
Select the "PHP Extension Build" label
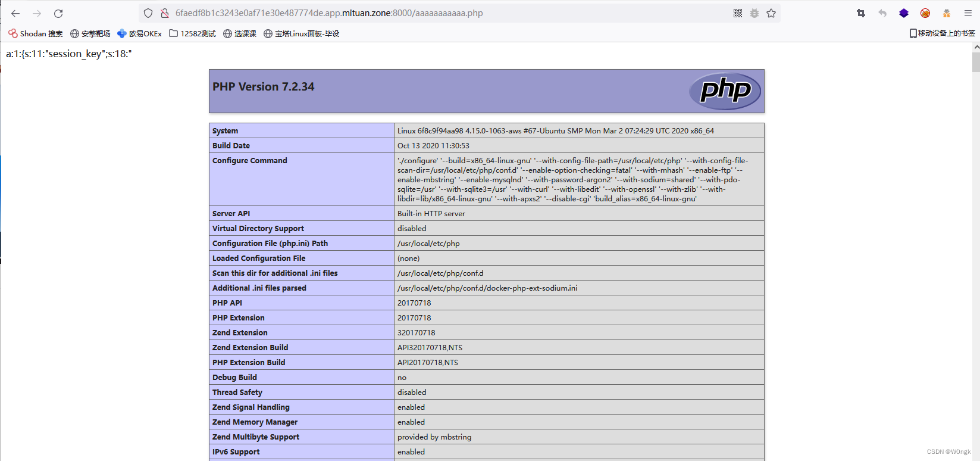[x=249, y=363]
